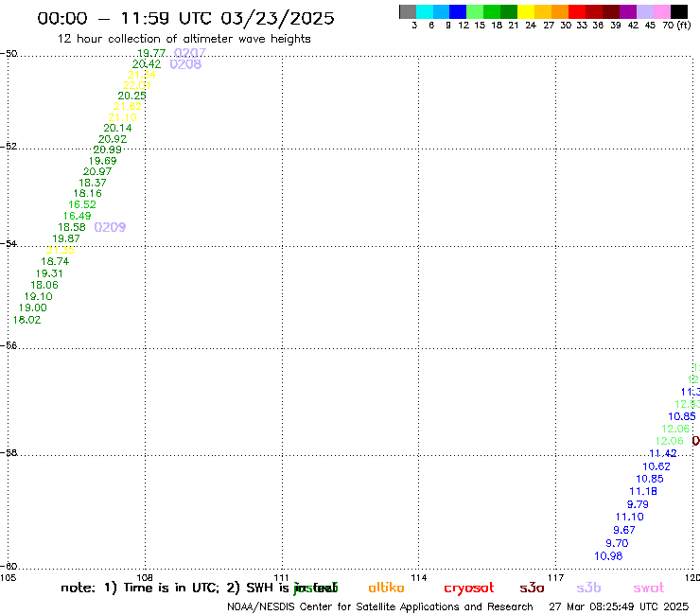This screenshot has height=615, width=700.
Task: Click the latitude axis label -52
Action: (9, 147)
